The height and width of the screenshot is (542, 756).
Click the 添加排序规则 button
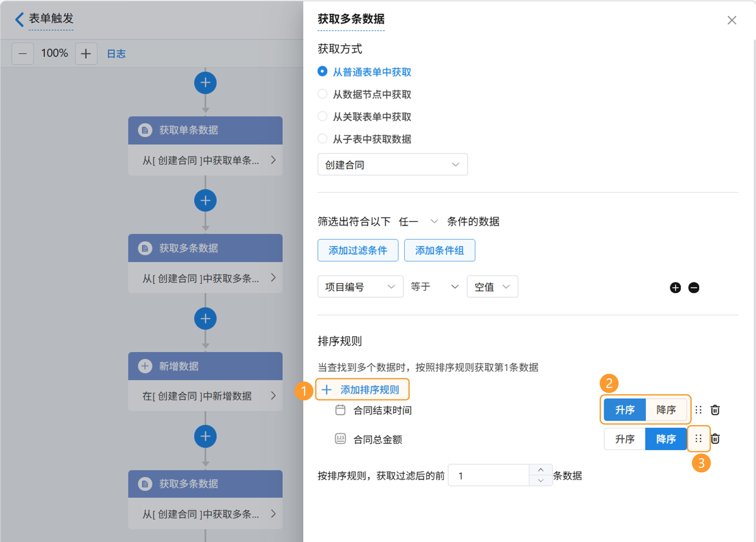362,389
